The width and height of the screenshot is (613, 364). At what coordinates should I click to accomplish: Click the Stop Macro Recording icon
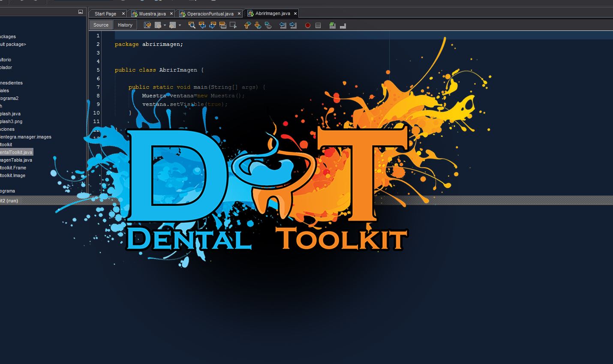click(x=318, y=25)
